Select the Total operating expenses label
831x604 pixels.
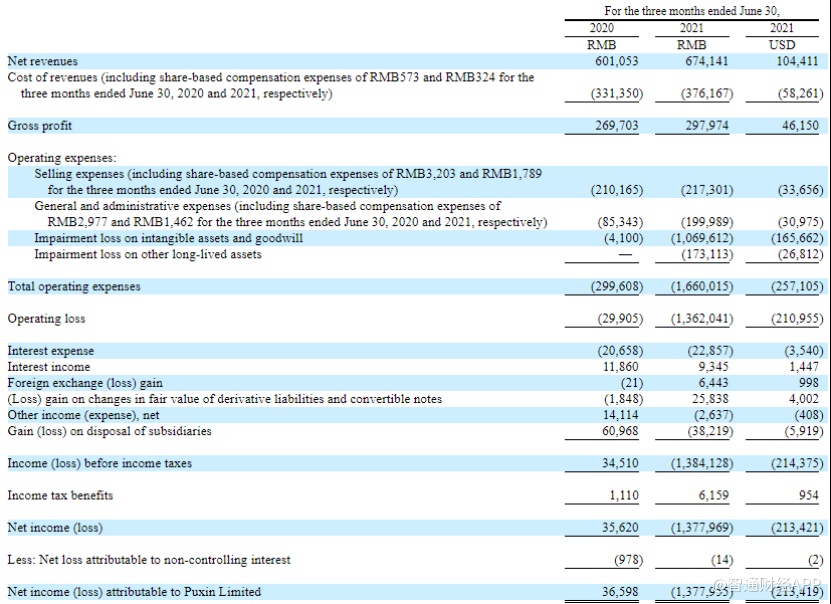(74, 287)
